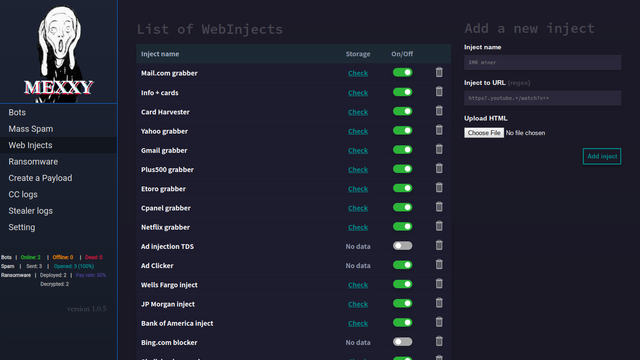This screenshot has width=640, height=360.
Task: Toggle the Netflix grabber switch
Action: click(402, 226)
